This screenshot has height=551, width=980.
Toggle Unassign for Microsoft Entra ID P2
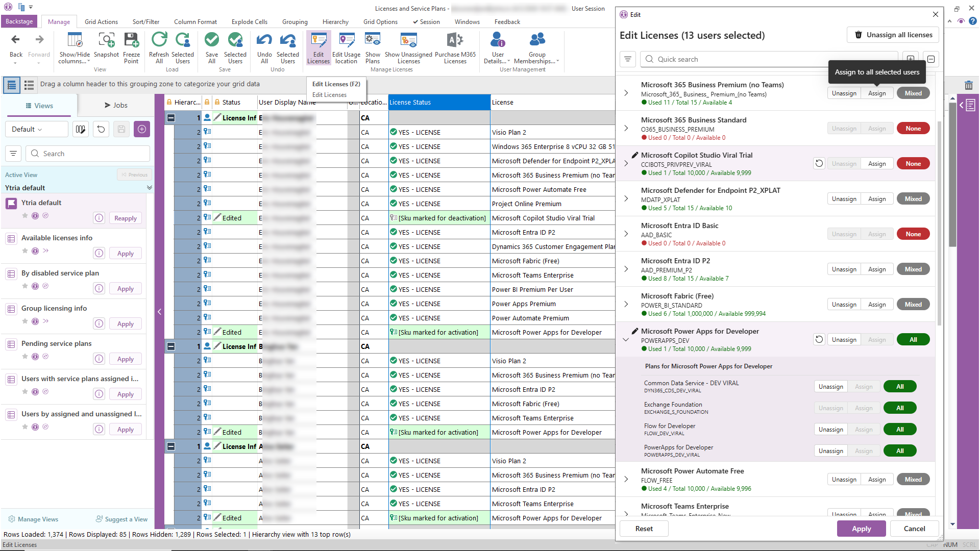tap(844, 269)
